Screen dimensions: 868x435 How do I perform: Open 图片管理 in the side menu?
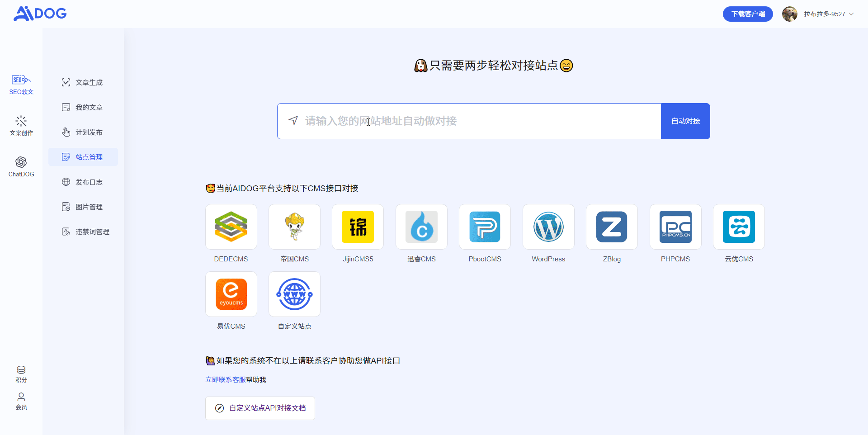tap(83, 207)
